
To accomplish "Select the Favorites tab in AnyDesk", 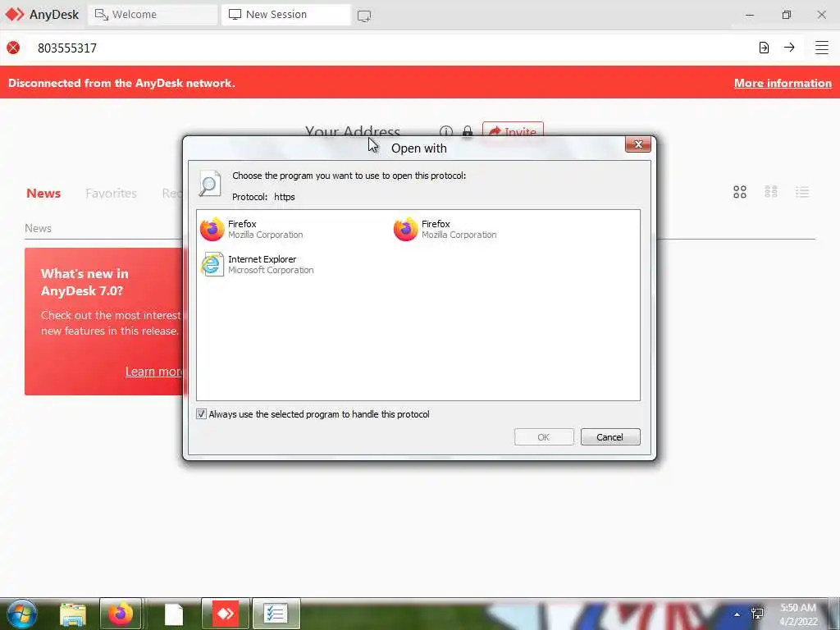I will coord(111,193).
